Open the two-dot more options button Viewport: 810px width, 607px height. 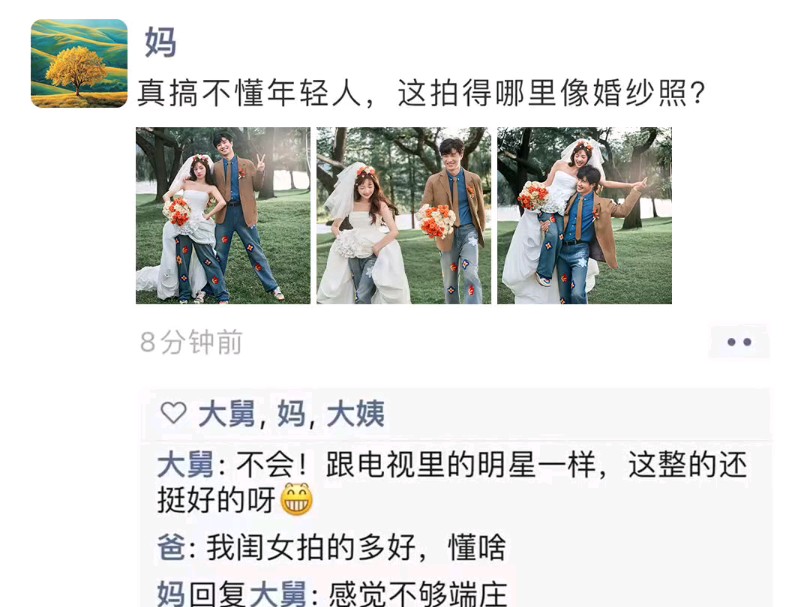739,342
